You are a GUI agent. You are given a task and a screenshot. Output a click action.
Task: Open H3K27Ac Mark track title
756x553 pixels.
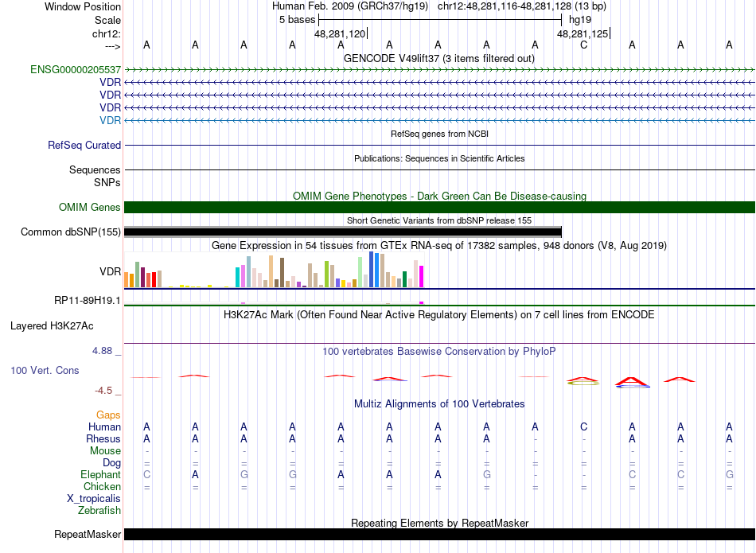click(439, 315)
